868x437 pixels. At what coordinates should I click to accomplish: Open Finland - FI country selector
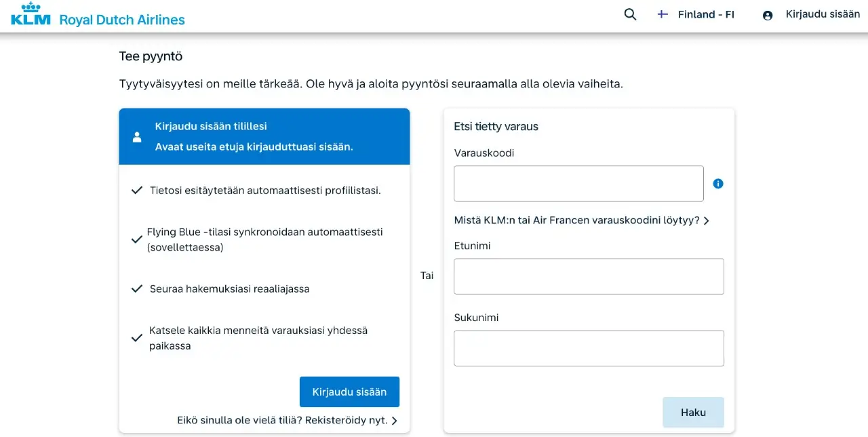point(706,14)
